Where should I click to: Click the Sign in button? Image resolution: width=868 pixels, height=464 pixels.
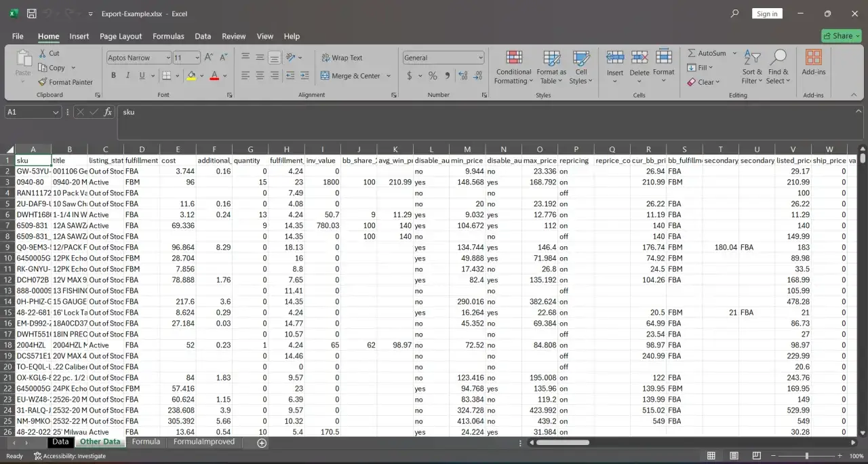pyautogui.click(x=767, y=14)
